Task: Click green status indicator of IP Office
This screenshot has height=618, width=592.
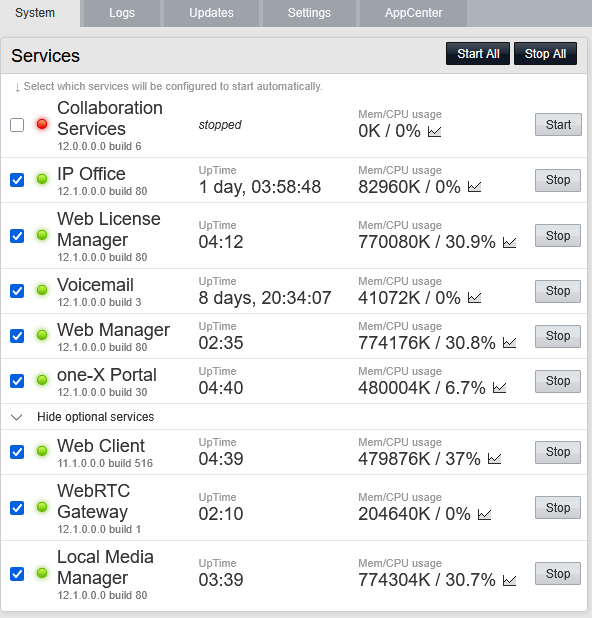Action: [x=42, y=179]
